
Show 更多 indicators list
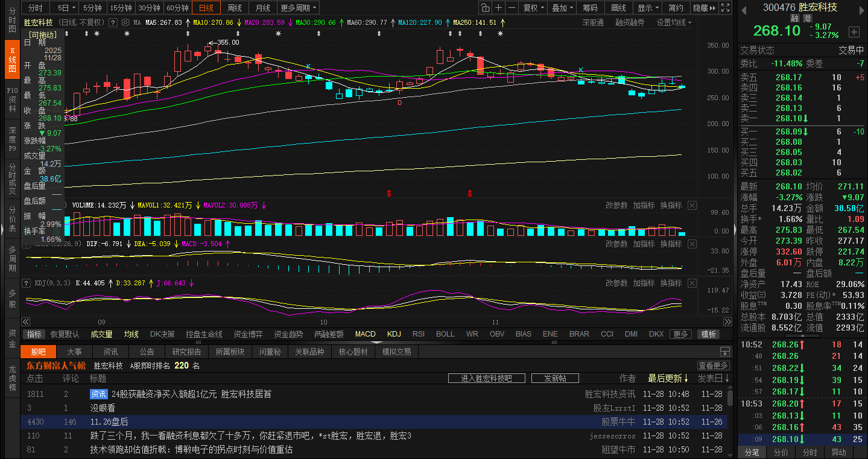[680, 334]
